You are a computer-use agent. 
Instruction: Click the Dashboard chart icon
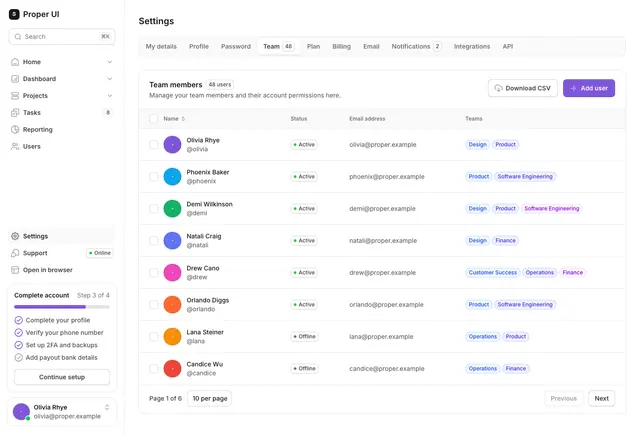pyautogui.click(x=15, y=79)
